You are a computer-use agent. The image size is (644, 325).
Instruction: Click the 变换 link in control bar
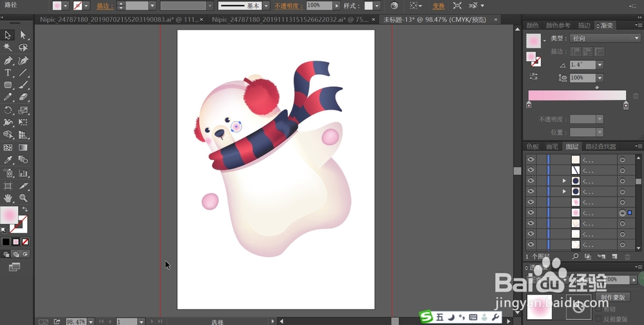click(x=439, y=6)
